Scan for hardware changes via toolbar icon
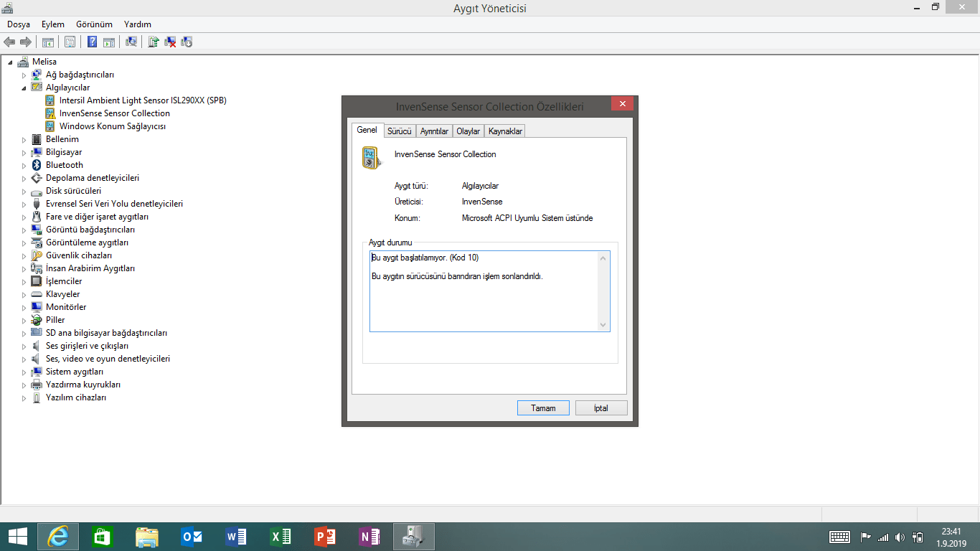The width and height of the screenshot is (980, 551). (x=131, y=42)
